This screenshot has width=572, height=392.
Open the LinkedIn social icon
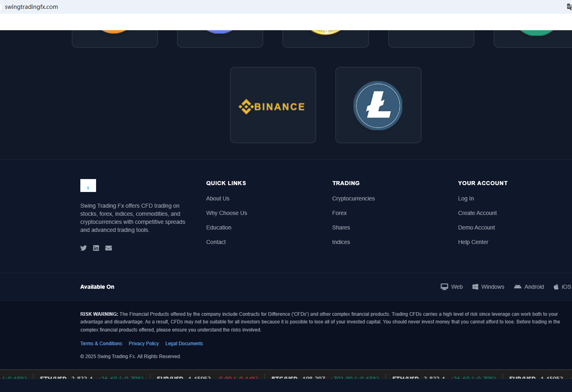(x=96, y=248)
